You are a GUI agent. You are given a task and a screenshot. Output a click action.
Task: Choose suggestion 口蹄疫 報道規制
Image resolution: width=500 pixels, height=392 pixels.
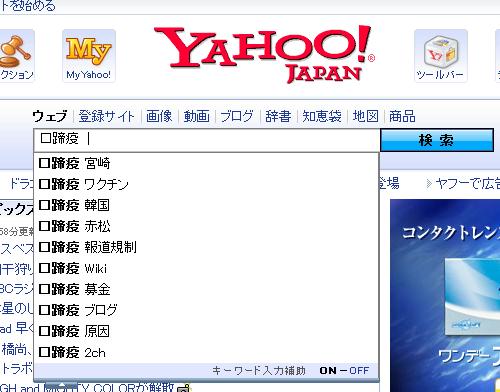pyautogui.click(x=206, y=247)
